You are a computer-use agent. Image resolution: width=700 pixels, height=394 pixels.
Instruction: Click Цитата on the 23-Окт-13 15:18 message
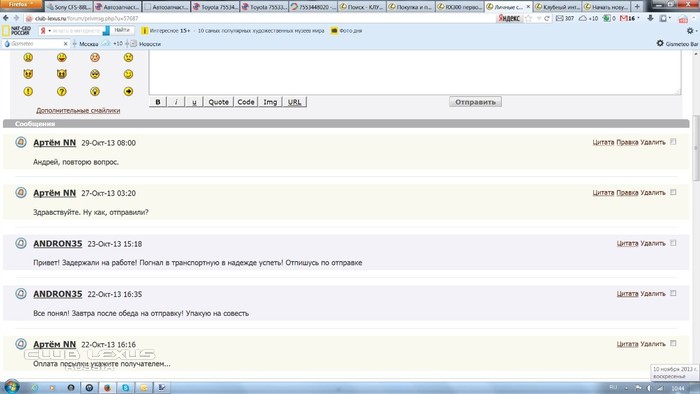[x=627, y=243]
